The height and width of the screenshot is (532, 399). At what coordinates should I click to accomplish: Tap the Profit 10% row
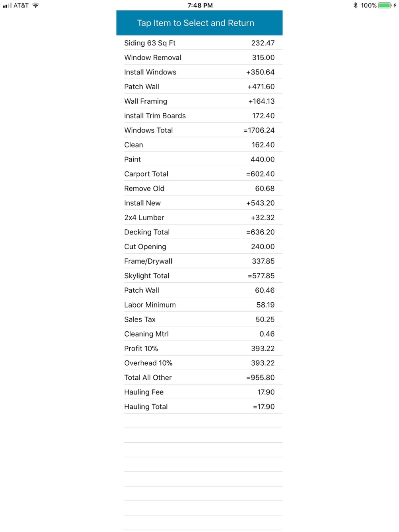click(x=199, y=349)
